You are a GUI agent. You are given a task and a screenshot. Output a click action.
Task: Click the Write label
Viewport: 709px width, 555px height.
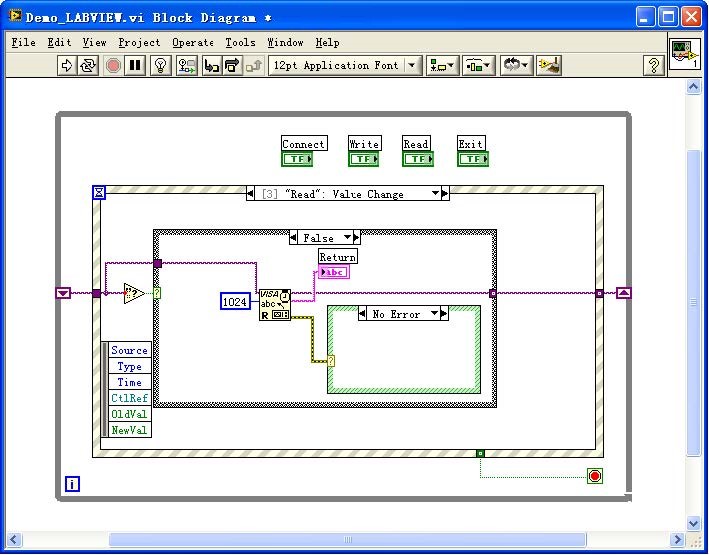pos(364,144)
